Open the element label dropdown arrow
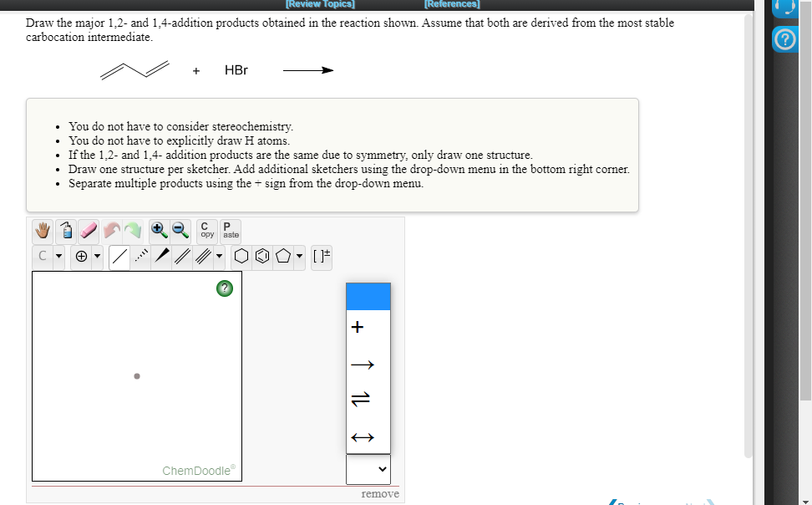The image size is (812, 505). pos(58,256)
